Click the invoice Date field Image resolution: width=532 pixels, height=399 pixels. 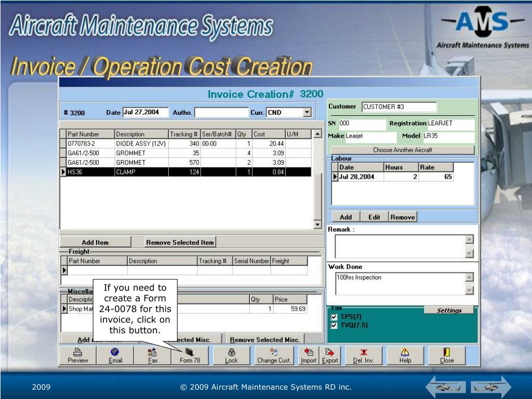[x=145, y=112]
